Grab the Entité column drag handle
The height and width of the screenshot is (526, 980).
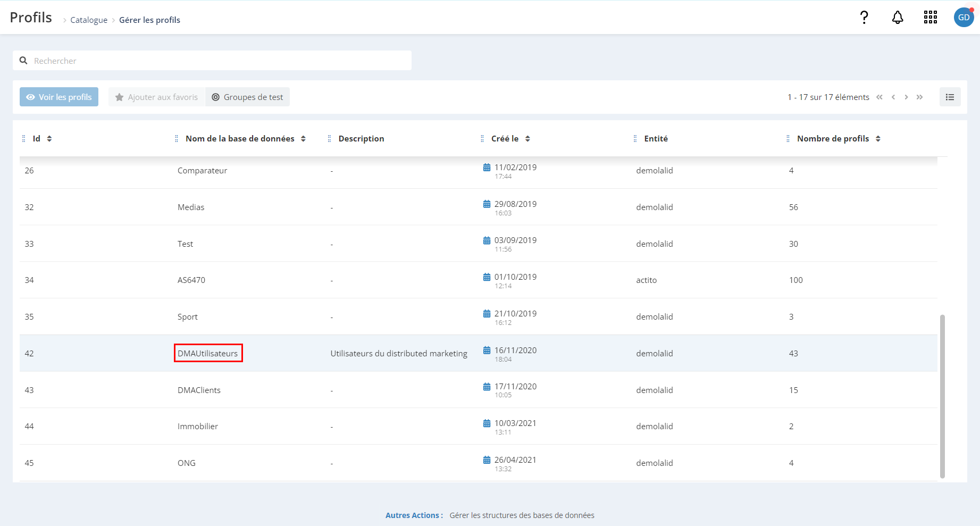(x=635, y=139)
